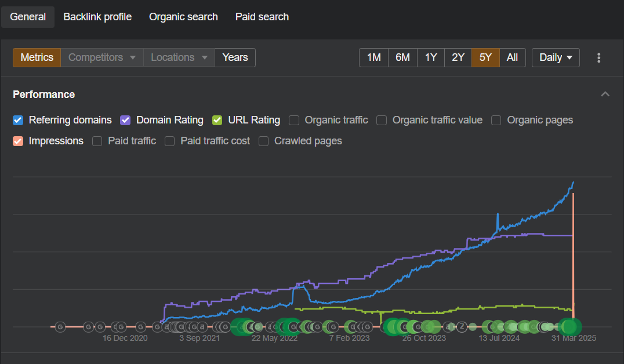624x364 pixels.
Task: Open the Daily interval dropdown
Action: tap(556, 58)
